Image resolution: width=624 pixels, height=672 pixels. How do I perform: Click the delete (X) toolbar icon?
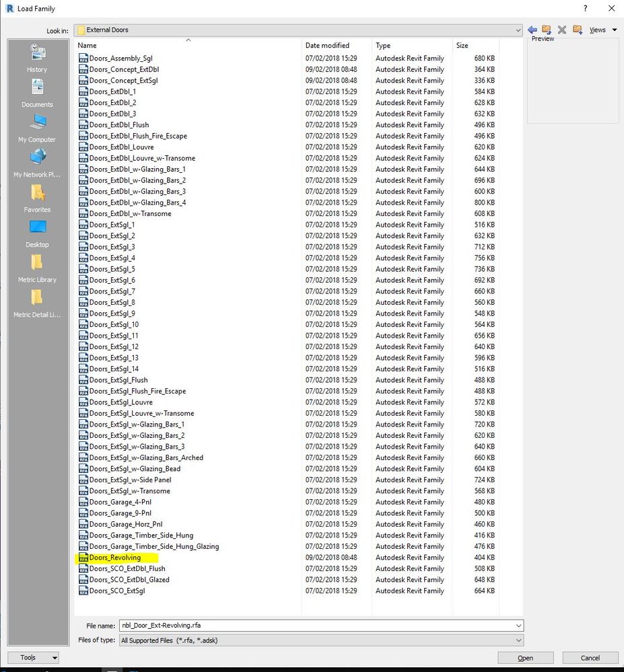562,30
